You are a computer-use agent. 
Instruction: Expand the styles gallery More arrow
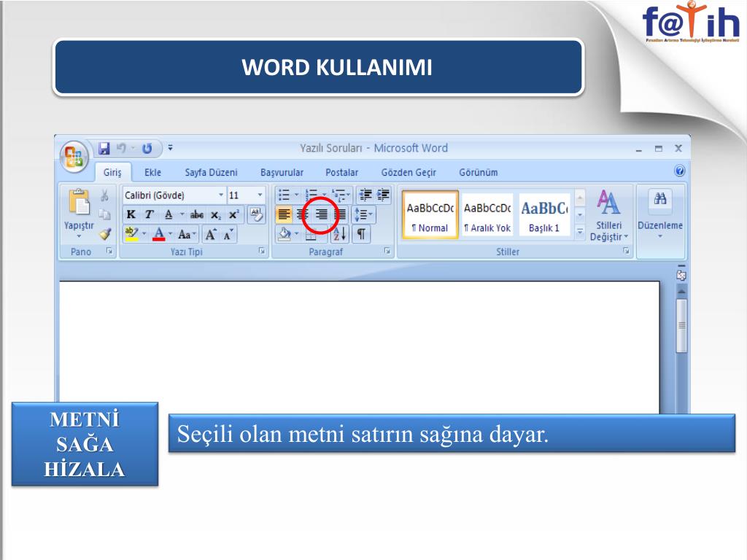tap(580, 232)
